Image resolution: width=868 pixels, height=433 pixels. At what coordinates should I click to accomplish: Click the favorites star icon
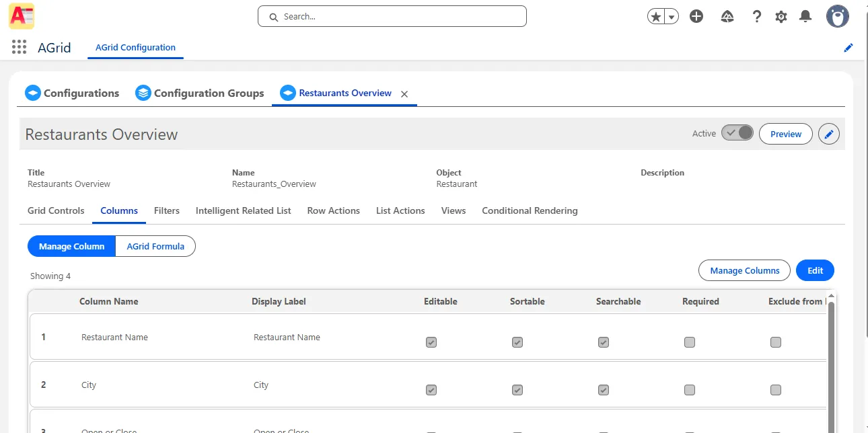coord(656,17)
